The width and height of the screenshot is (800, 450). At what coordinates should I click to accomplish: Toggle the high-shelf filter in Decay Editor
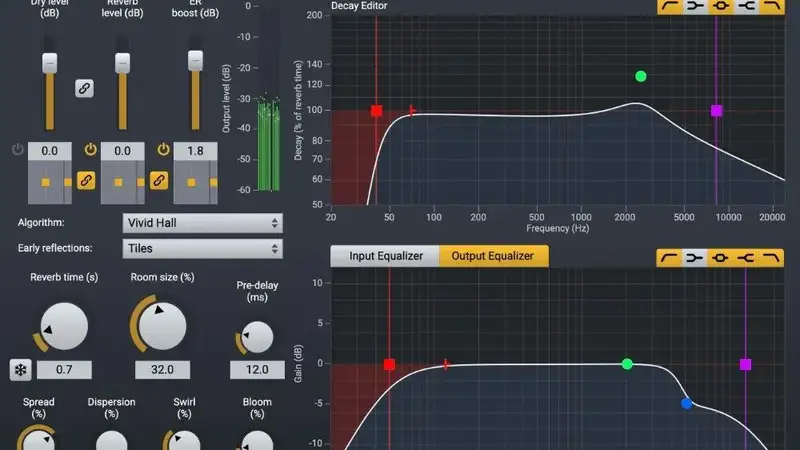[746, 6]
